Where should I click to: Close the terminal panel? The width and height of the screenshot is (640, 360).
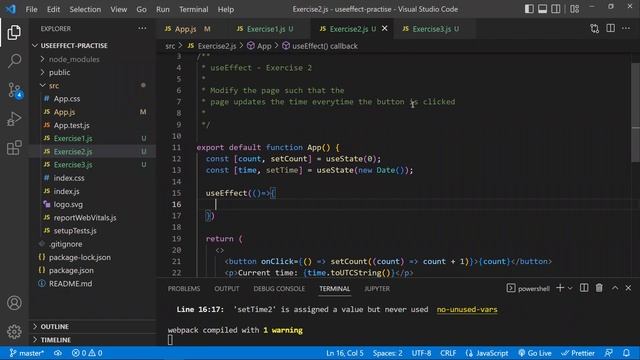pyautogui.click(x=628, y=288)
